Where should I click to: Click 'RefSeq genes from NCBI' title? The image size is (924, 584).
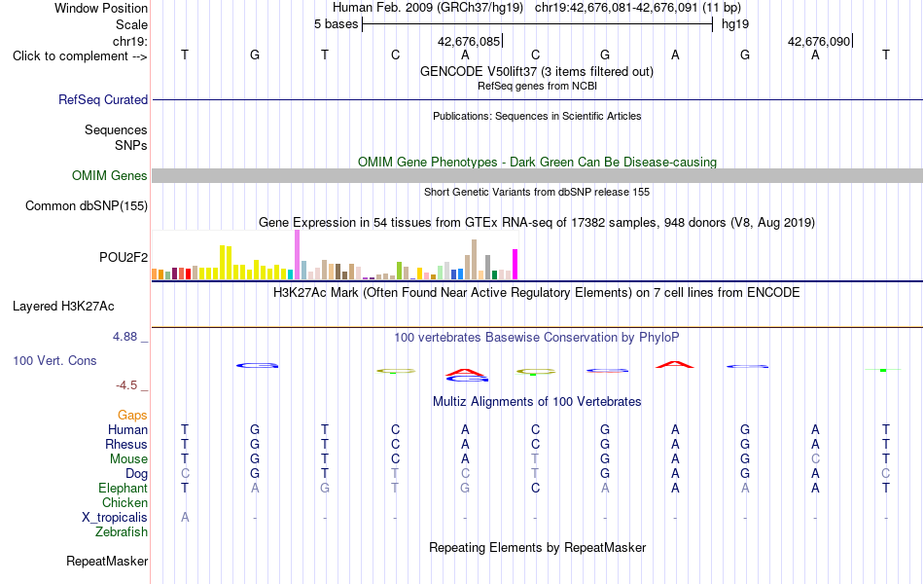[x=537, y=86]
